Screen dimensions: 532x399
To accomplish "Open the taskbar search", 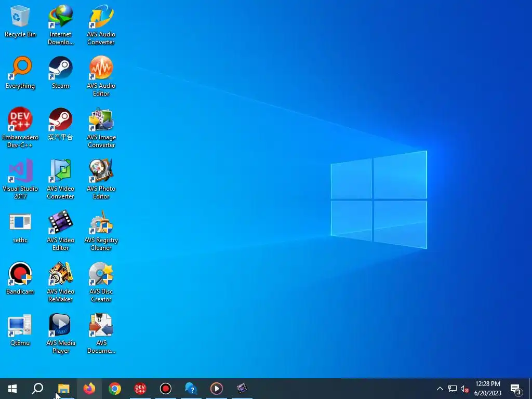I will (37, 389).
